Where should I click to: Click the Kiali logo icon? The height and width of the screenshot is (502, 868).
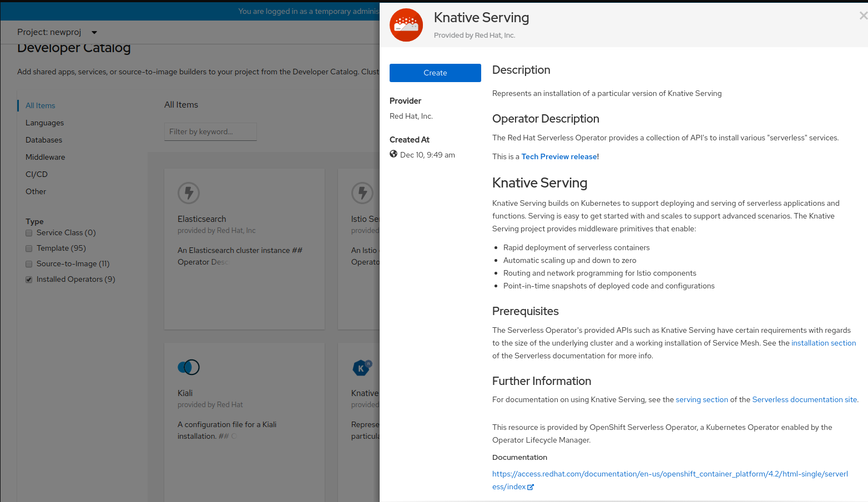tap(189, 367)
